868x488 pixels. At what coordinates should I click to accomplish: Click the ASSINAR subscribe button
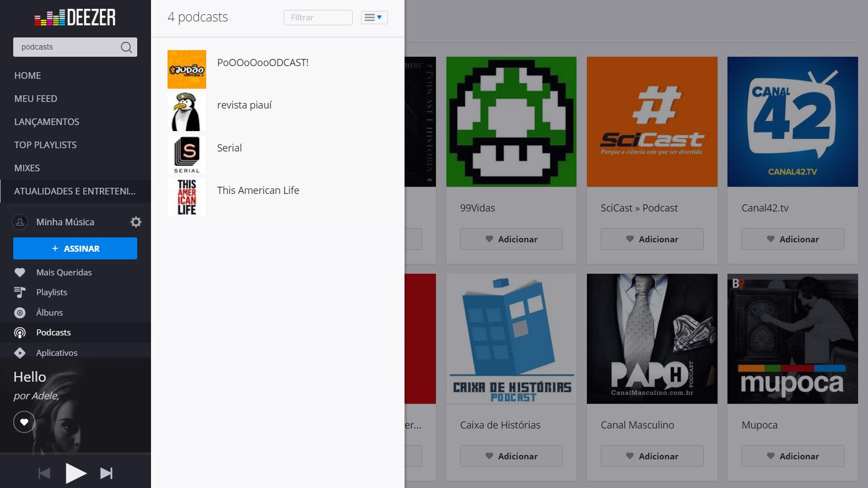75,248
